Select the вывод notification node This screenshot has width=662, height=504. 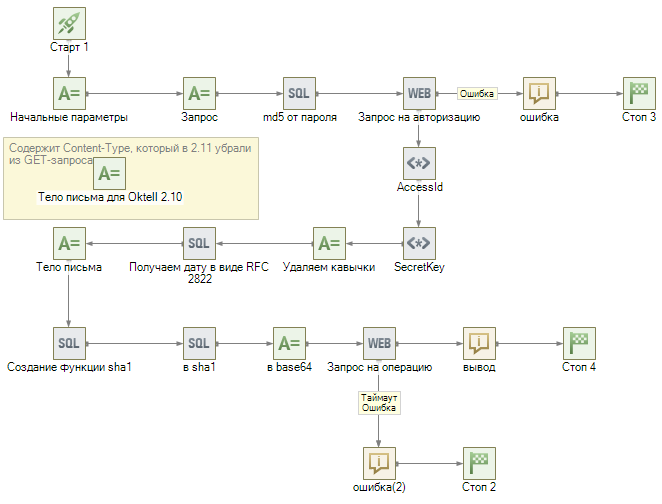(479, 343)
